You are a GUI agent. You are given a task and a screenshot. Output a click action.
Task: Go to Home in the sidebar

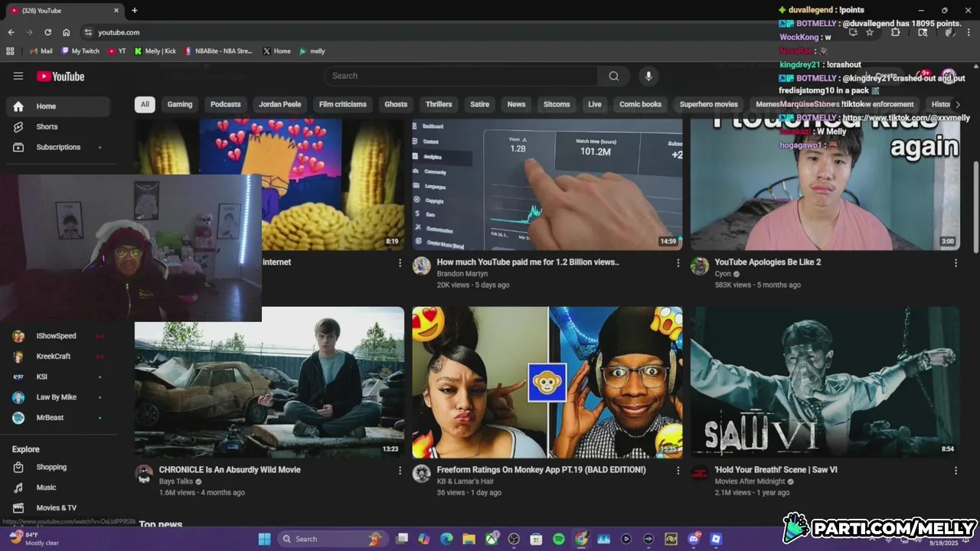(58, 106)
